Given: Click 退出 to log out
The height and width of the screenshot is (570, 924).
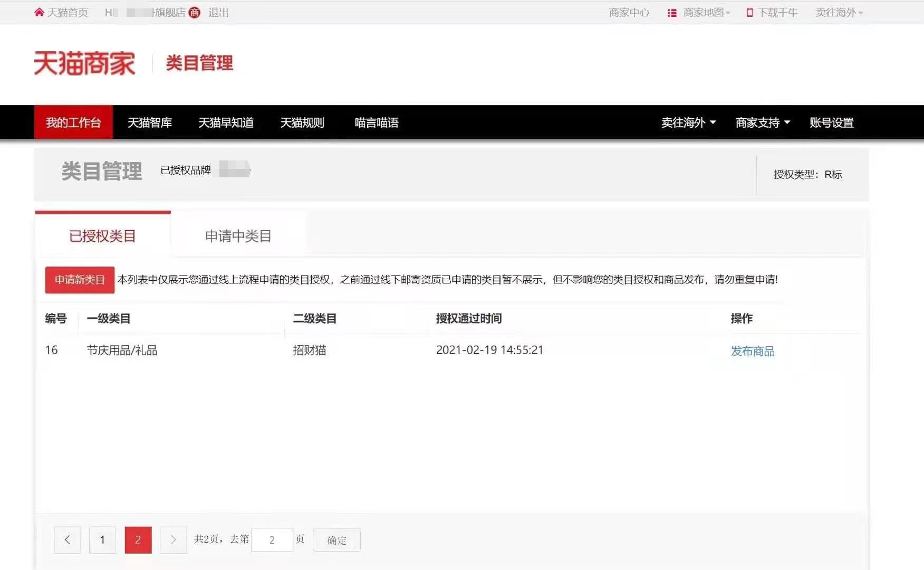Looking at the screenshot, I should 218,13.
